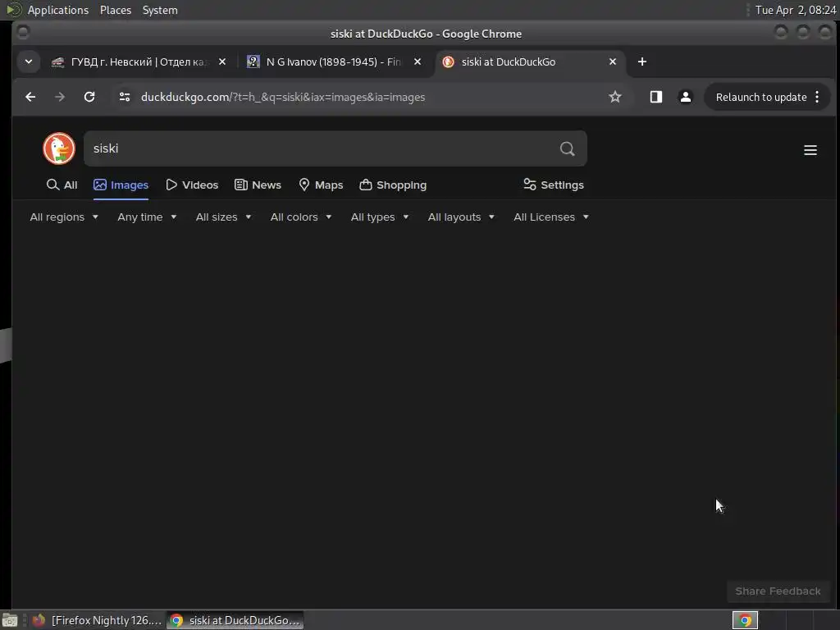This screenshot has width=840, height=630.
Task: Expand the All types filter
Action: (x=380, y=217)
